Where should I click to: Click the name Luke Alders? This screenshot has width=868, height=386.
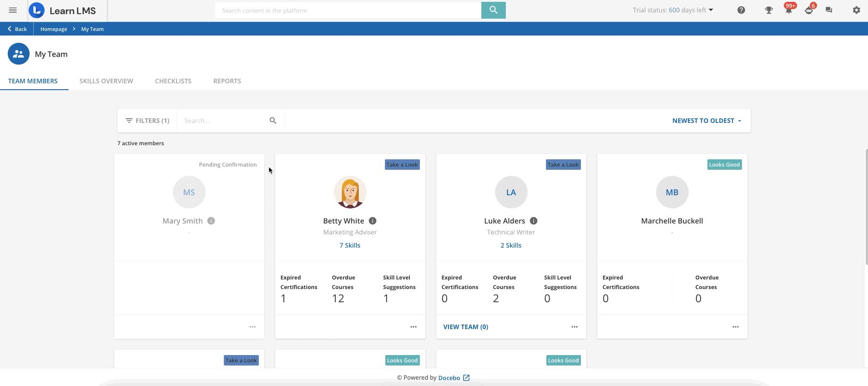pos(505,221)
